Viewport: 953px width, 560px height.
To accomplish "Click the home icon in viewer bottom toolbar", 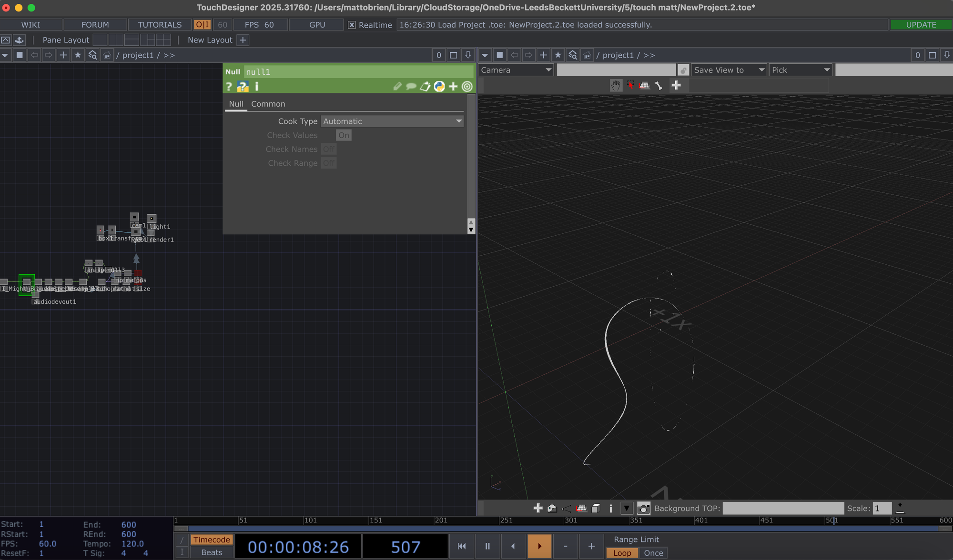I will tap(552, 509).
